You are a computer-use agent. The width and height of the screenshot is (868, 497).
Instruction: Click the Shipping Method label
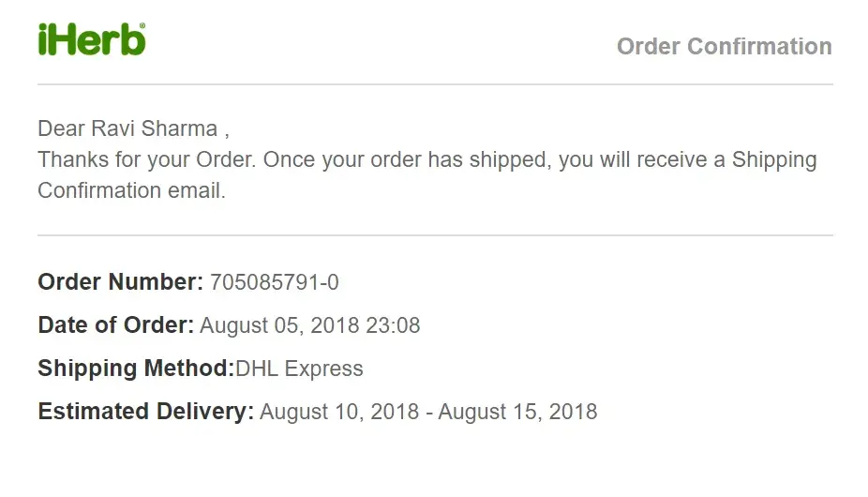pyautogui.click(x=135, y=369)
